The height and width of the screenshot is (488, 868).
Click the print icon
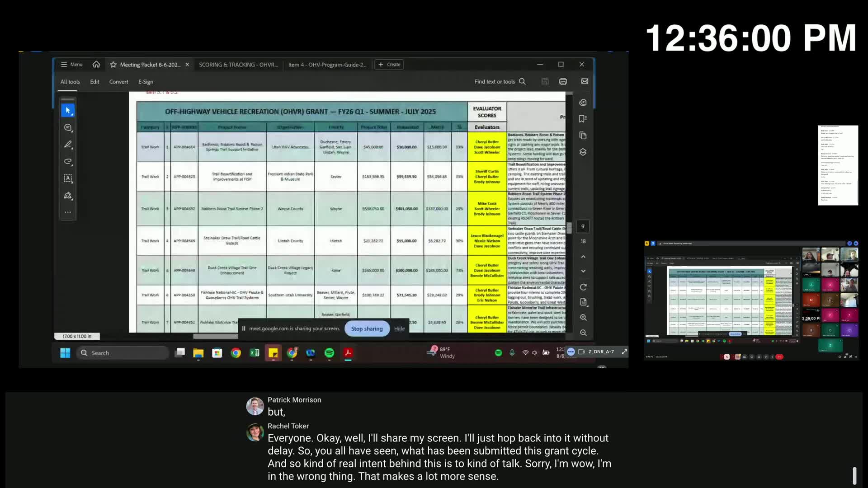click(563, 81)
